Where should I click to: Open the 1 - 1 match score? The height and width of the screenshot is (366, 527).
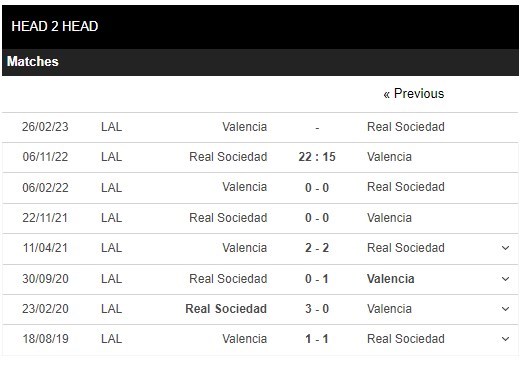coord(317,339)
